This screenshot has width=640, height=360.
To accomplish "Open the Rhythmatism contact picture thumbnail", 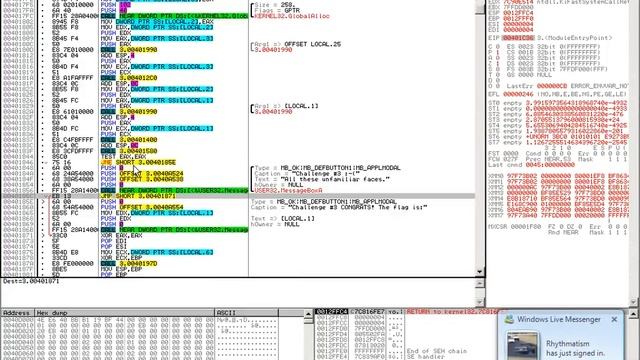I will coord(522,346).
